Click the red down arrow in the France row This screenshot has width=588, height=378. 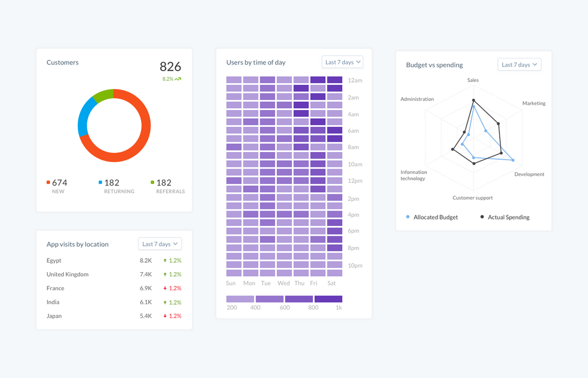[165, 288]
